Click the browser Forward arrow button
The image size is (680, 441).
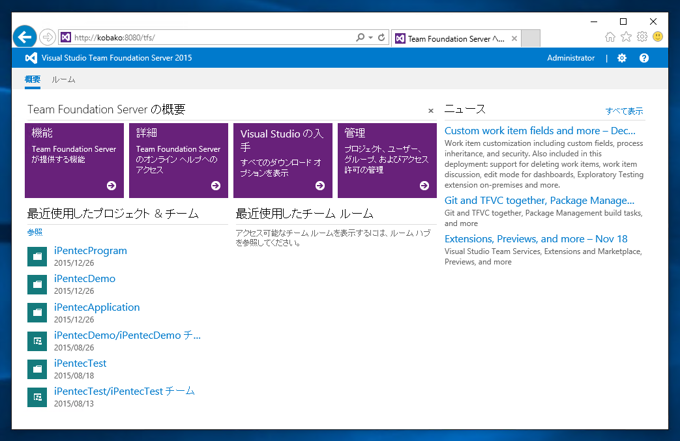click(47, 37)
